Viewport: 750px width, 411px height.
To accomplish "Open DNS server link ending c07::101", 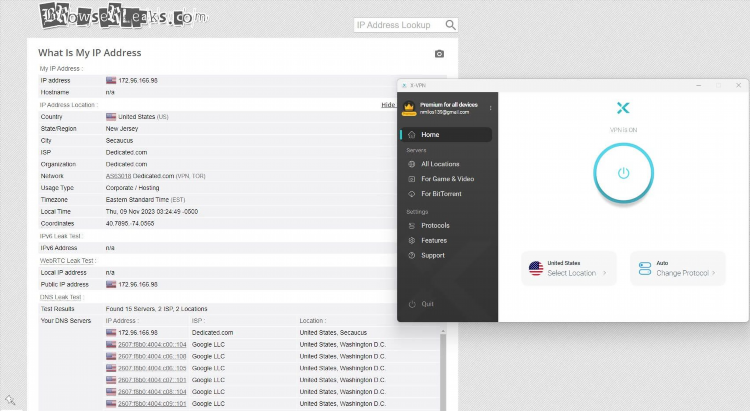I will click(x=152, y=380).
